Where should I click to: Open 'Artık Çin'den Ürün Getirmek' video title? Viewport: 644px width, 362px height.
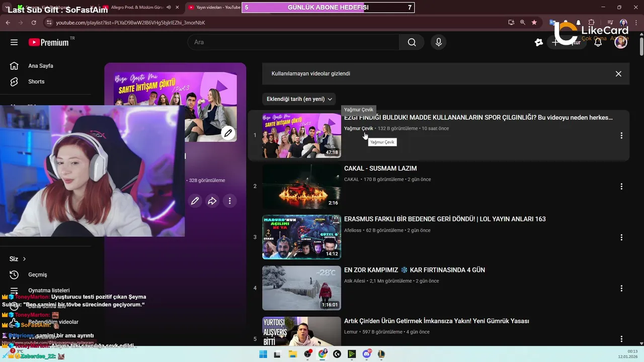point(437,321)
